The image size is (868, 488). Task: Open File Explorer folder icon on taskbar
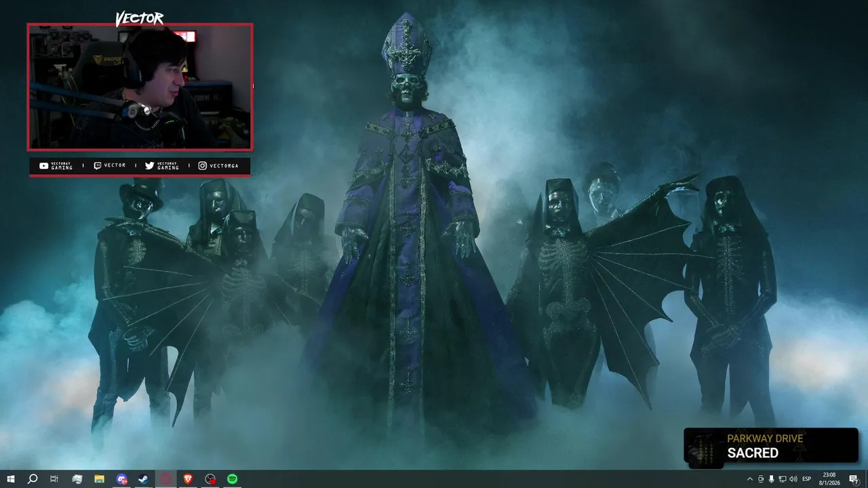tap(99, 479)
